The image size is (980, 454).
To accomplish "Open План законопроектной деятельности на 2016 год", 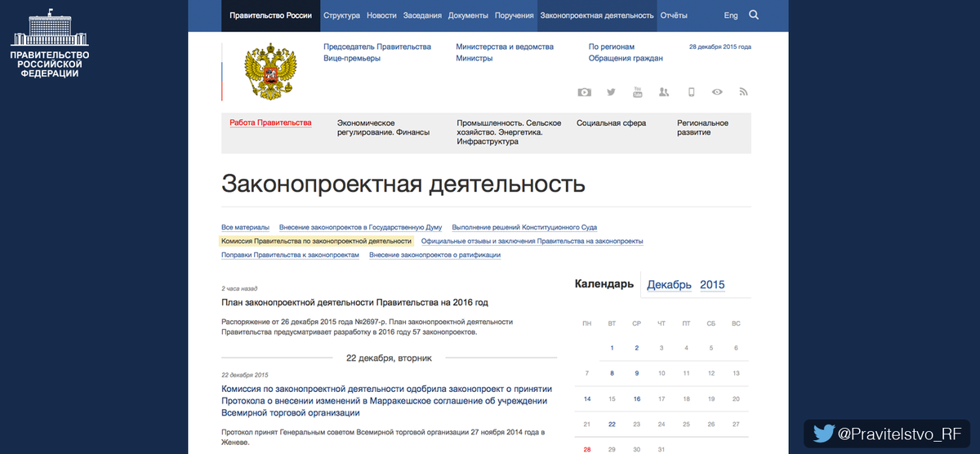I will pos(355,302).
